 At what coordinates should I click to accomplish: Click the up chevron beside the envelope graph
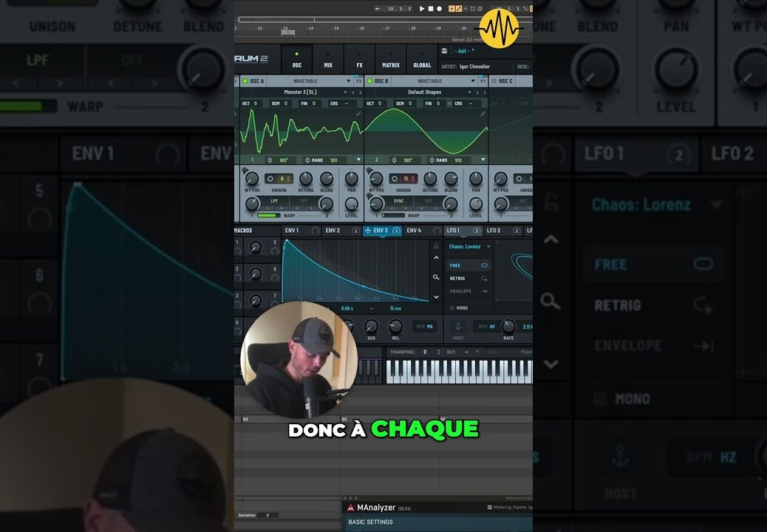pyautogui.click(x=436, y=258)
